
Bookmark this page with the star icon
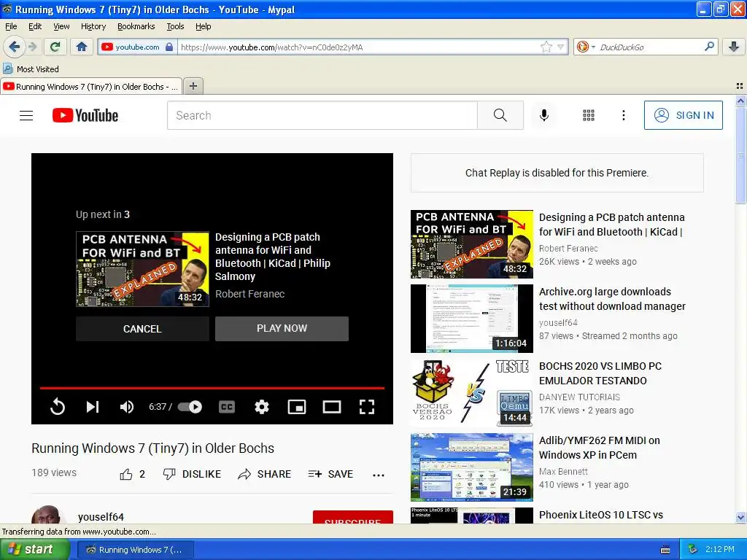click(546, 47)
